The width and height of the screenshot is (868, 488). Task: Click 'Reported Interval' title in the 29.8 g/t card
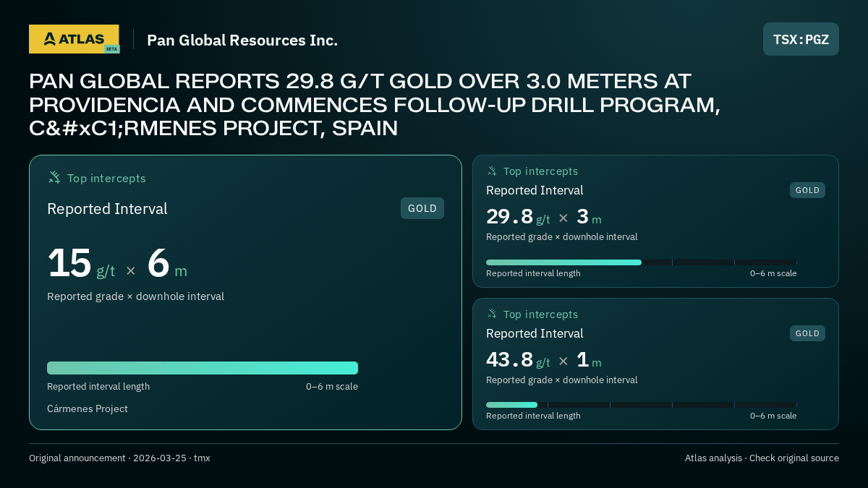click(535, 190)
